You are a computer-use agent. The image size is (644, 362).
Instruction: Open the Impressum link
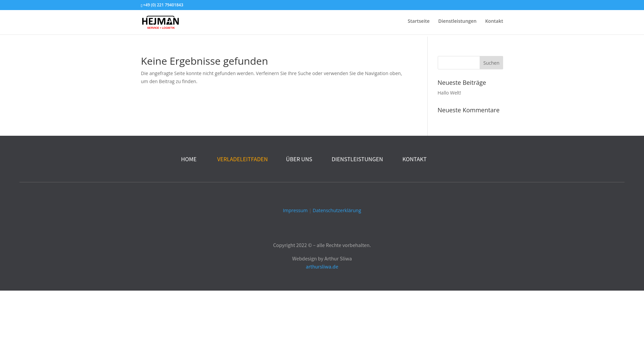click(295, 210)
